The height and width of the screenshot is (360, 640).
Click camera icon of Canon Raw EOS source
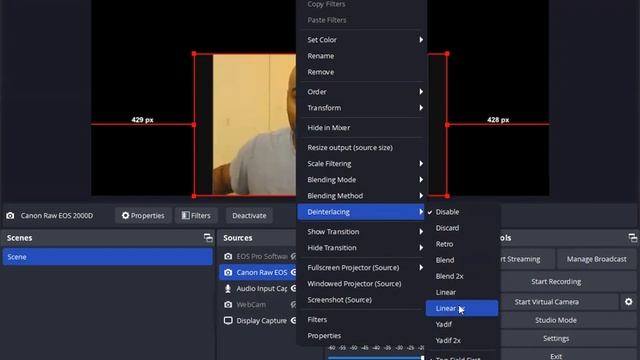228,272
